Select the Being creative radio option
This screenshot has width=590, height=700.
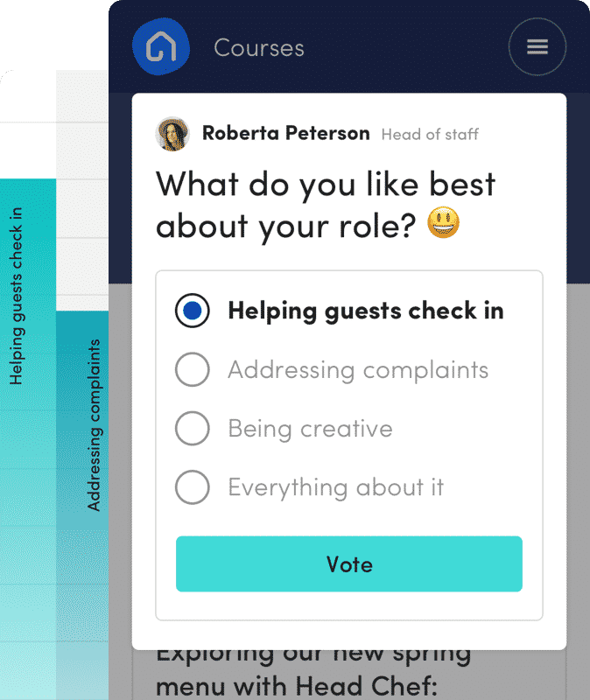click(x=192, y=429)
